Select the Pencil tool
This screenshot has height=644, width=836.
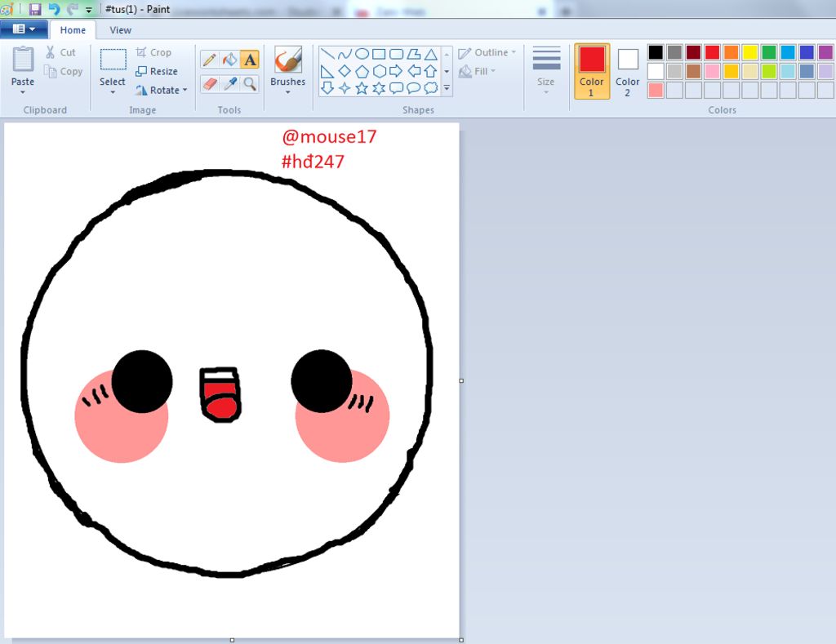[x=210, y=60]
